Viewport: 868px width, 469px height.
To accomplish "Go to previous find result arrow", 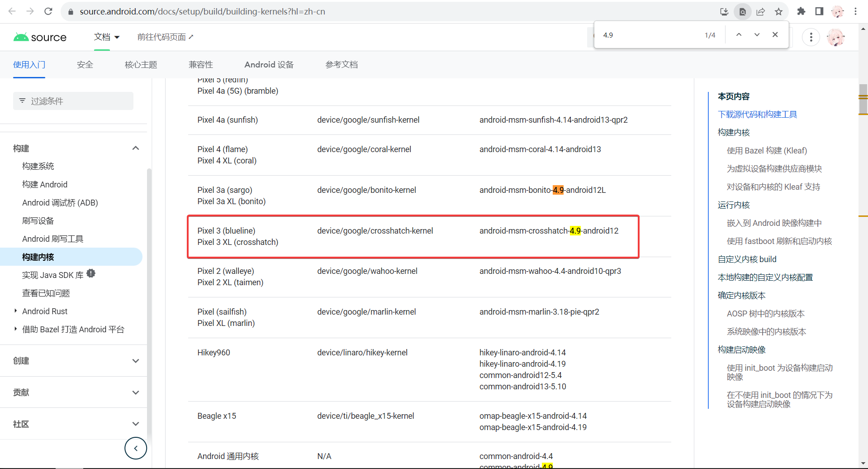I will click(x=739, y=35).
